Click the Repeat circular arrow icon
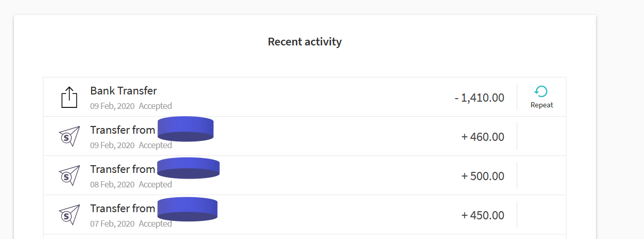Viewport: 644px width, 239px height. pyautogui.click(x=541, y=92)
